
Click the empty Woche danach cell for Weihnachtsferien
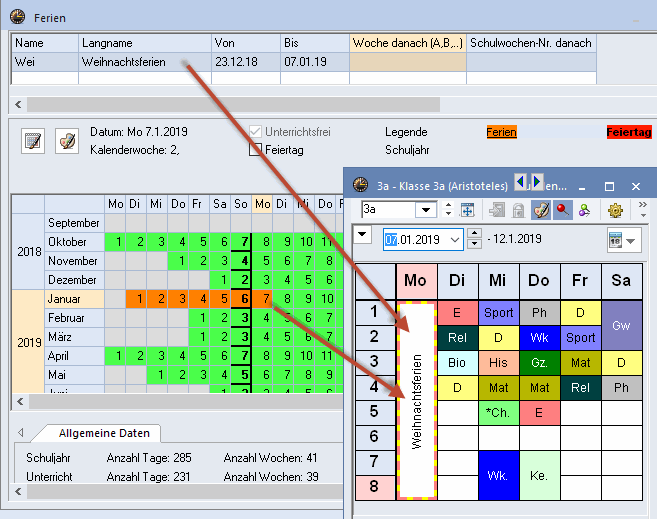click(x=408, y=62)
